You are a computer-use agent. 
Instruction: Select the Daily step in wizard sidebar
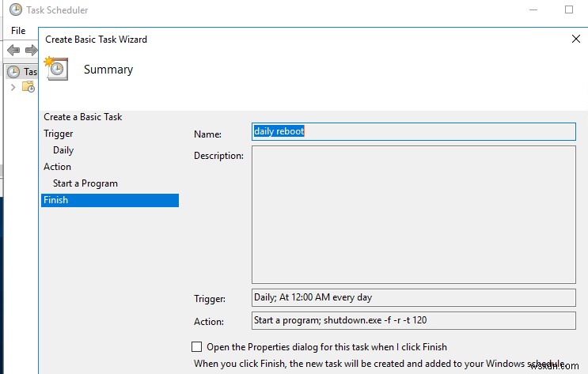(63, 150)
